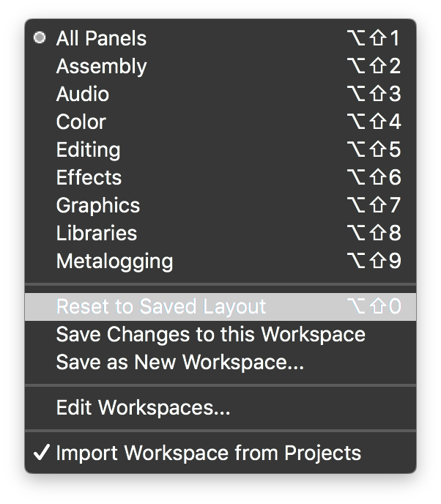441x504 pixels.
Task: Click the Option-Shift-4 shortcut beside Color
Action: [x=374, y=122]
